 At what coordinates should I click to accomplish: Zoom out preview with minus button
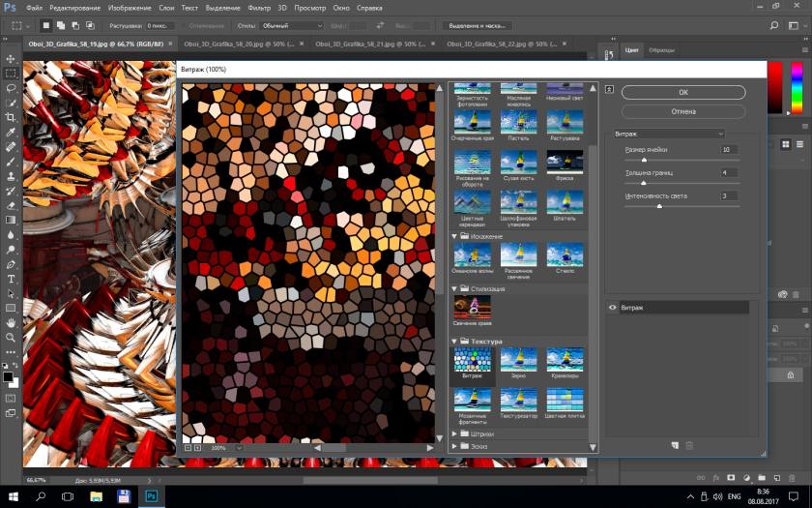click(188, 447)
